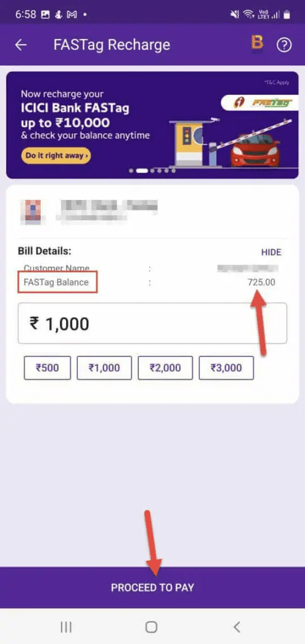The image size is (305, 644).
Task: Tap the Android home button
Action: (x=152, y=627)
